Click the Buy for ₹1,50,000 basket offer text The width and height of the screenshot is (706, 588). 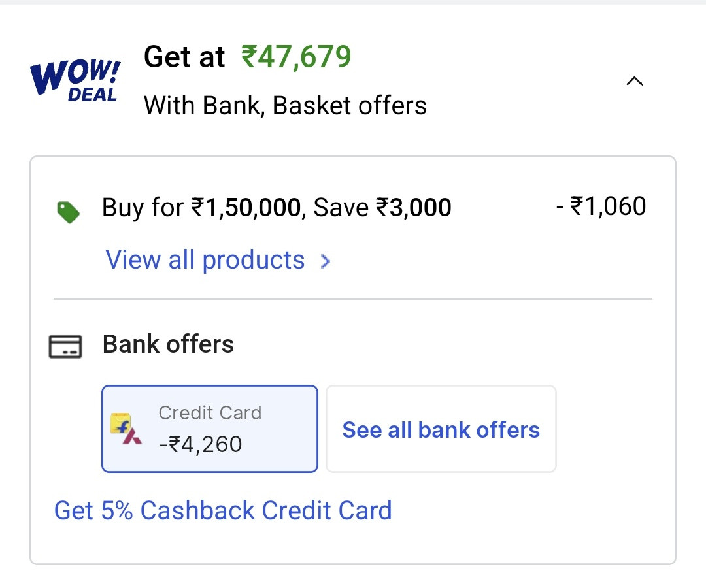pyautogui.click(x=277, y=208)
